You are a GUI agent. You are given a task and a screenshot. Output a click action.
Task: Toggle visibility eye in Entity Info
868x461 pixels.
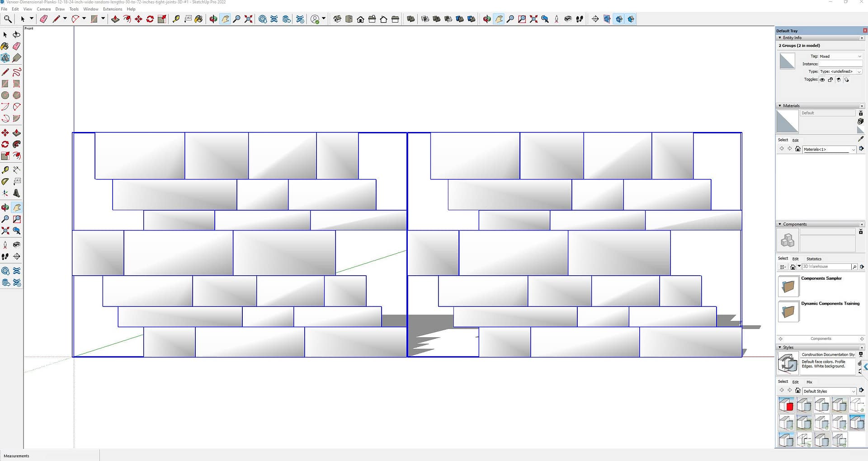822,80
